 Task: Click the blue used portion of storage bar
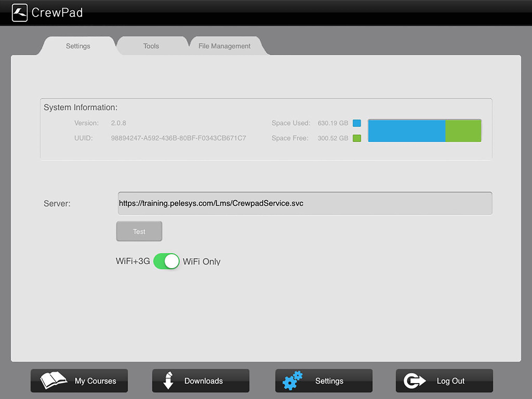(406, 131)
